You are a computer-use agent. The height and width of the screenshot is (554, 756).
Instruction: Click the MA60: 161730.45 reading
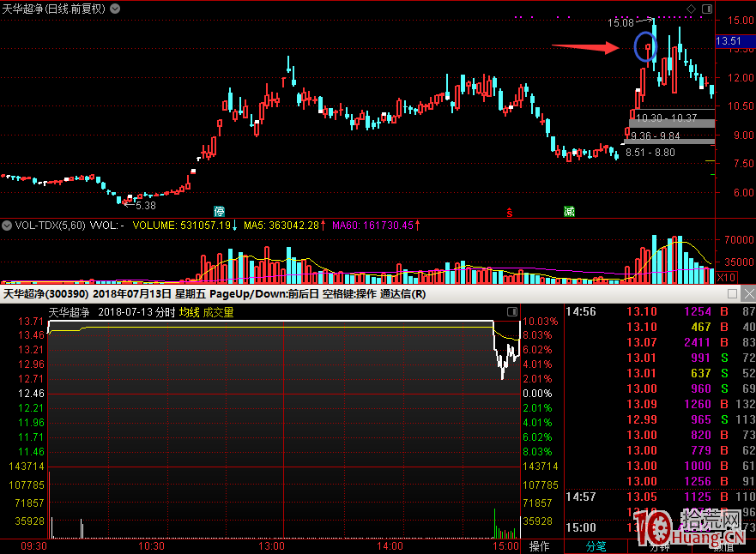coord(372,225)
